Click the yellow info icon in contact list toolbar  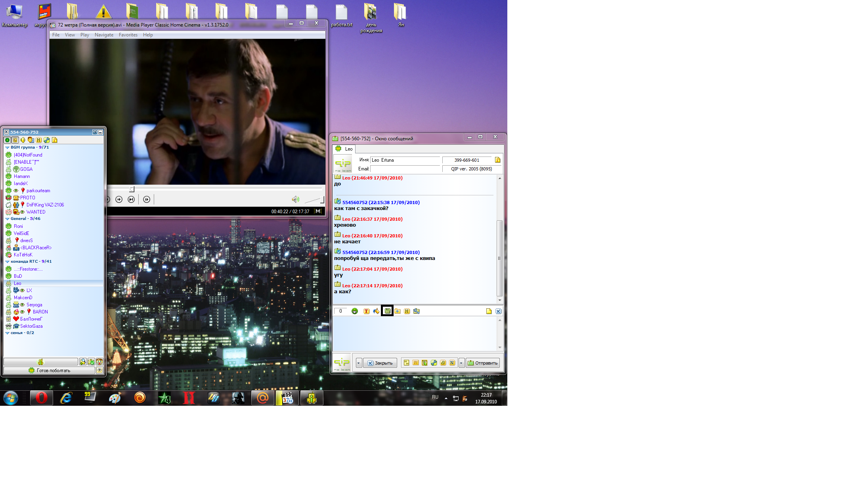[55, 140]
